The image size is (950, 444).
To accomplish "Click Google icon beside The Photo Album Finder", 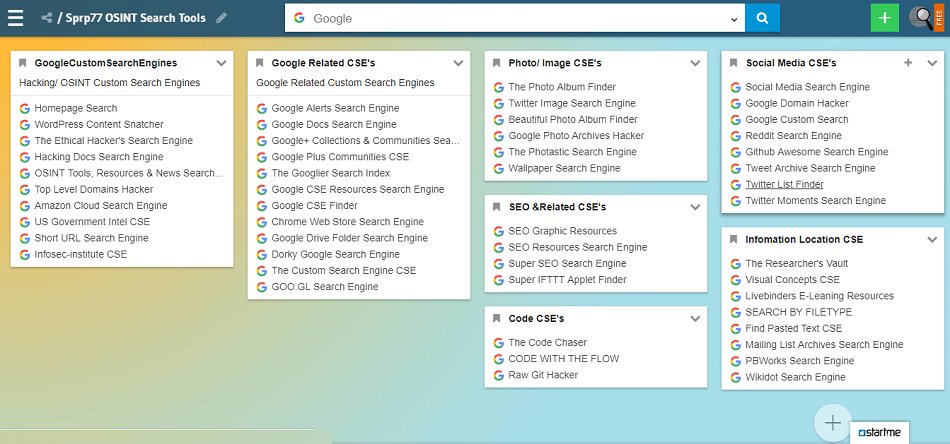I will pyautogui.click(x=499, y=87).
